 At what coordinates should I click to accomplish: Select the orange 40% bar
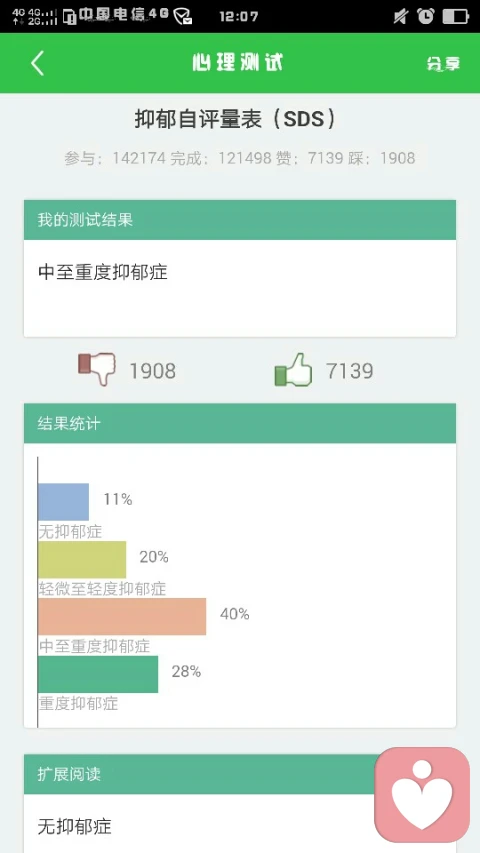tap(122, 616)
